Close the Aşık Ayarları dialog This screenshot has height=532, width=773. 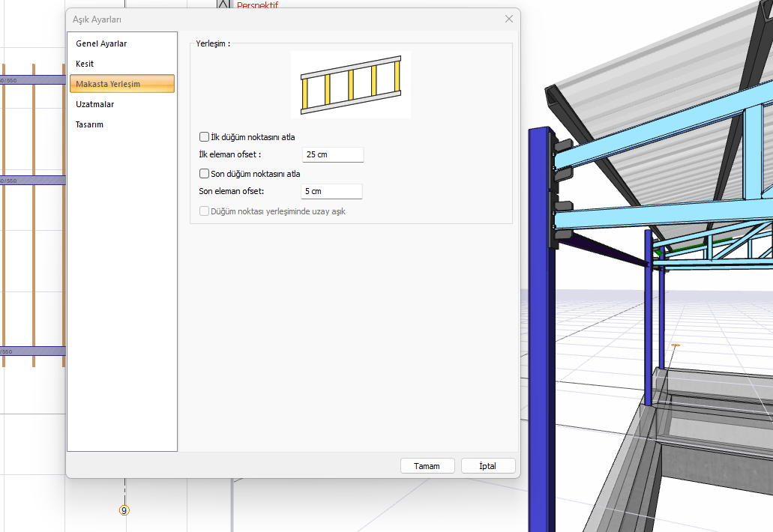(x=508, y=19)
